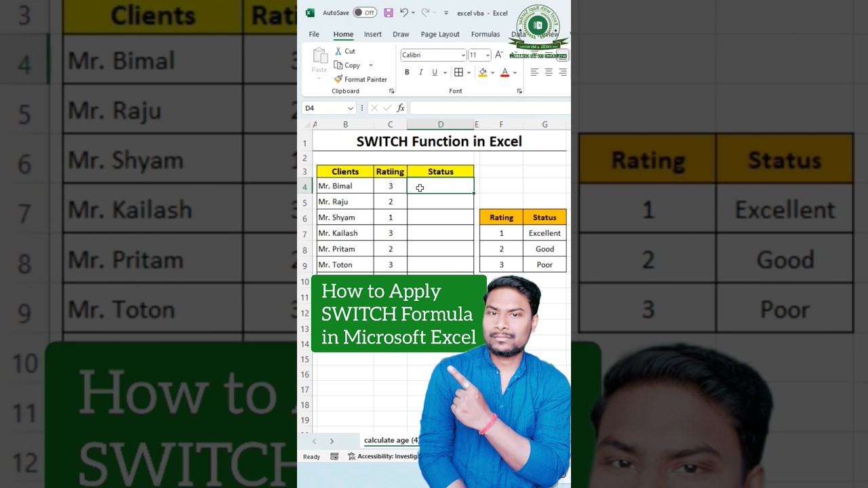This screenshot has height=488, width=868.
Task: Select the Clients header cell
Action: pos(345,171)
